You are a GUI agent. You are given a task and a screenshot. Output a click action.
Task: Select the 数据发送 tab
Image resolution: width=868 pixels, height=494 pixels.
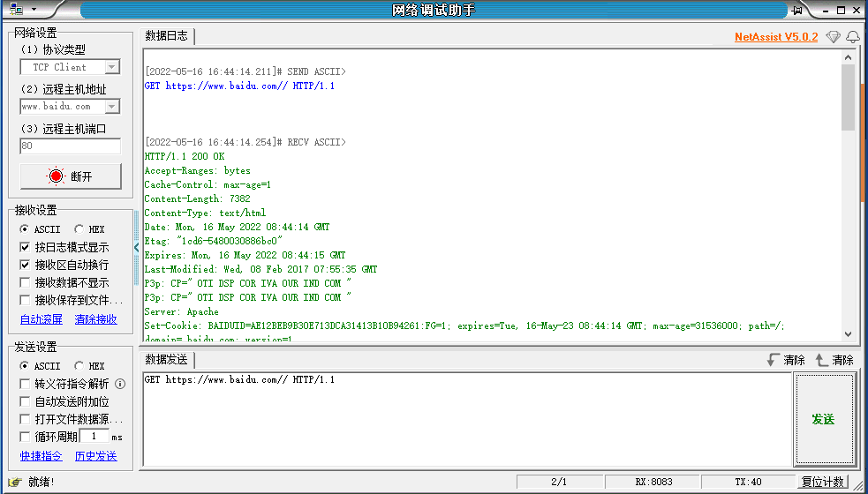pos(167,360)
